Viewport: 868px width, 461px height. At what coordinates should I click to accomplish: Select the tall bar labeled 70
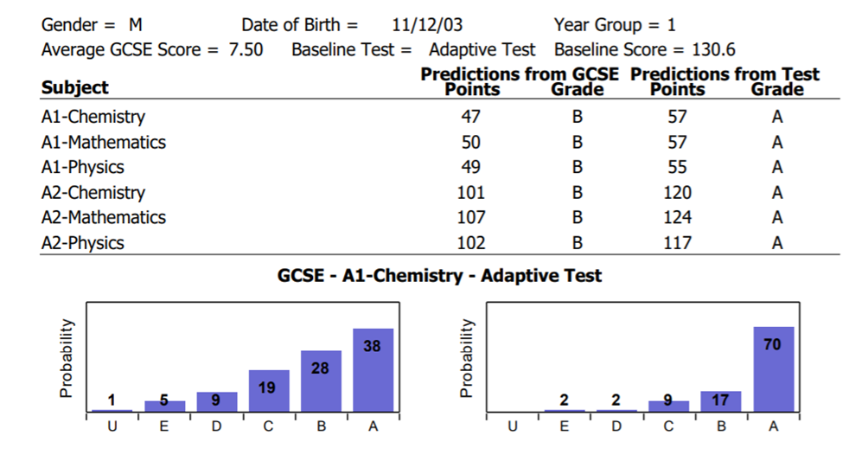[x=773, y=368]
